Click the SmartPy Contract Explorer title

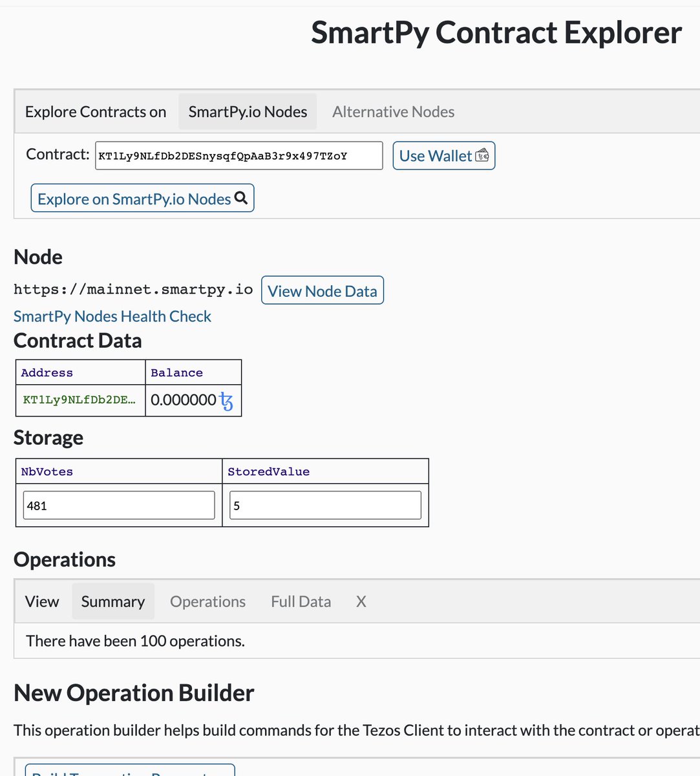coord(496,32)
